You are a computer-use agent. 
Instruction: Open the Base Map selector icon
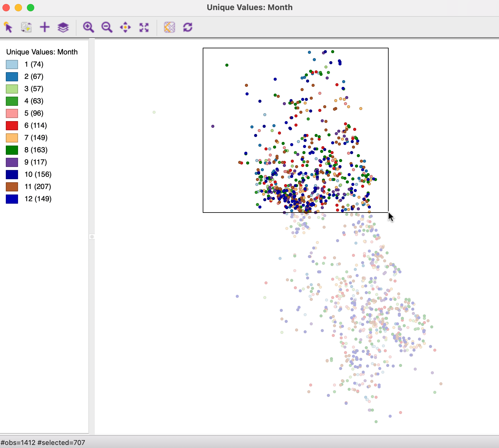(x=169, y=27)
